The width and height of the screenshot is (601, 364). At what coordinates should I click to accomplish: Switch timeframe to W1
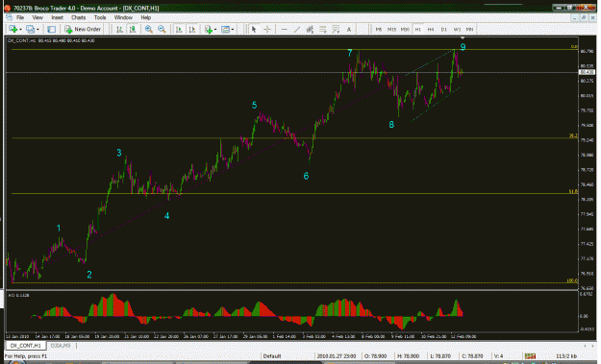[x=457, y=29]
